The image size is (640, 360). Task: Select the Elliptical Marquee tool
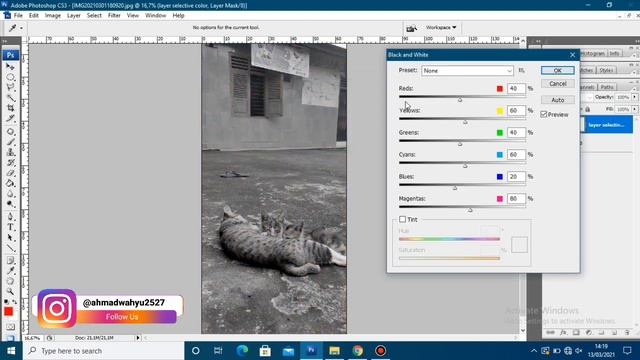tap(10, 77)
